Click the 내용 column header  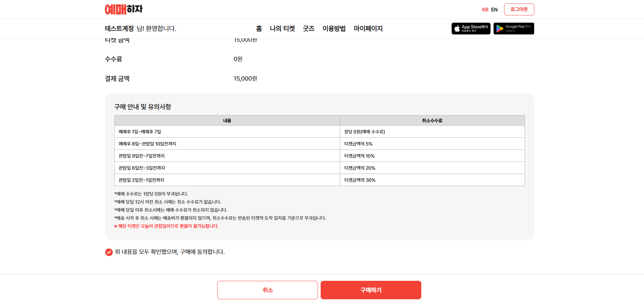click(x=227, y=121)
